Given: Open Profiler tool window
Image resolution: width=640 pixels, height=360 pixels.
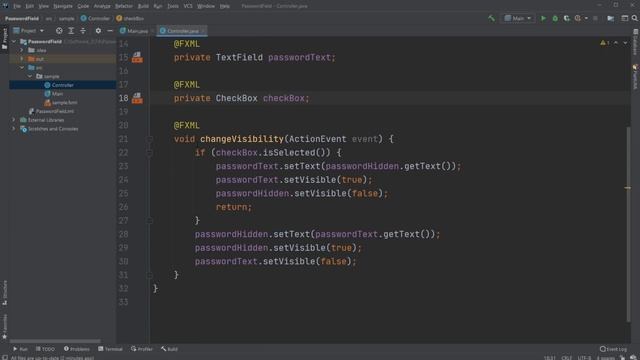Looking at the screenshot, I should [x=142, y=349].
